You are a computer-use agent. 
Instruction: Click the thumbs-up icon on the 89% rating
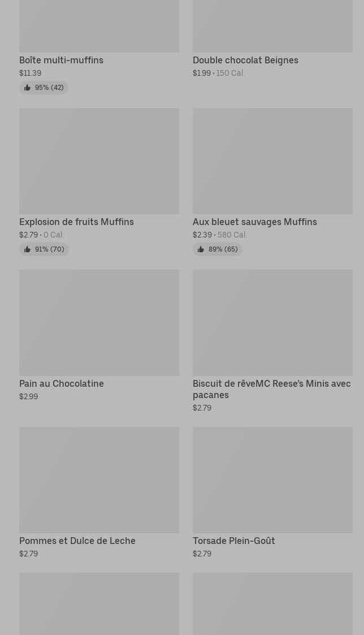point(201,249)
